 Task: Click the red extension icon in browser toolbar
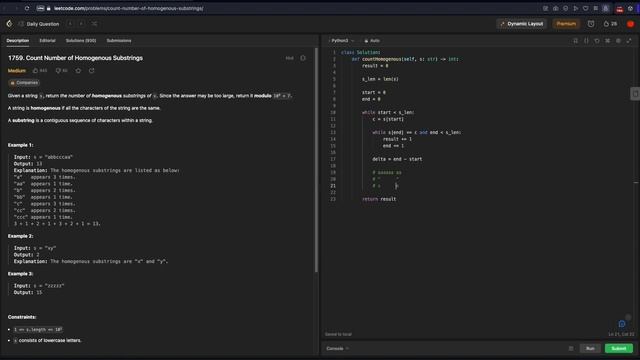[x=620, y=9]
